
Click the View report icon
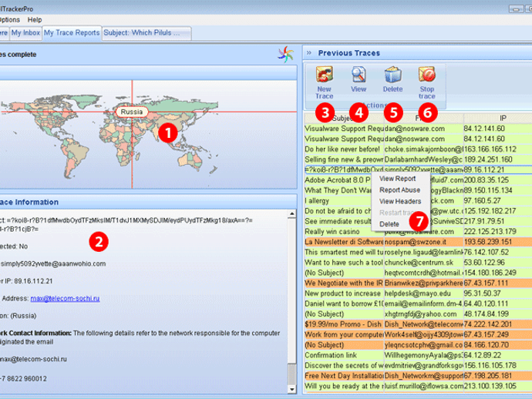tap(359, 75)
